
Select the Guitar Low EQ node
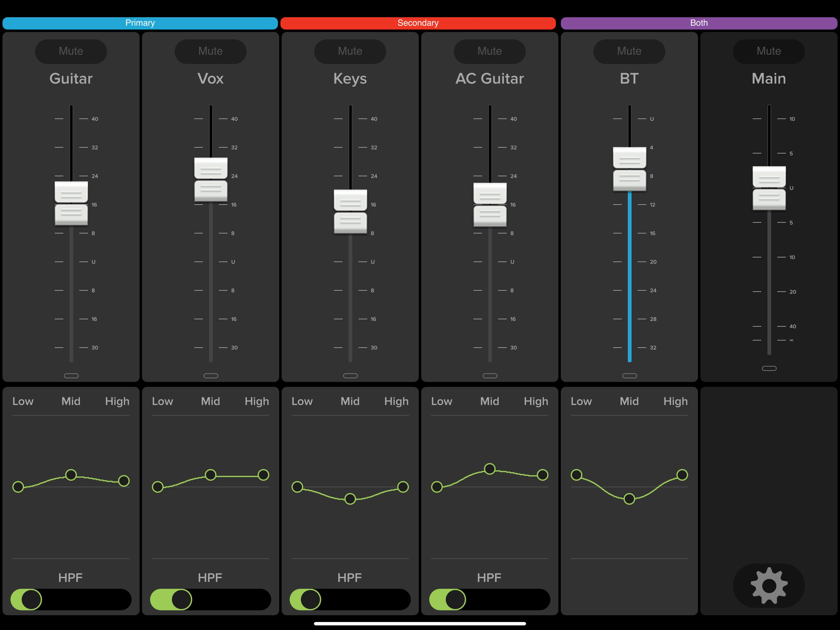(x=18, y=487)
